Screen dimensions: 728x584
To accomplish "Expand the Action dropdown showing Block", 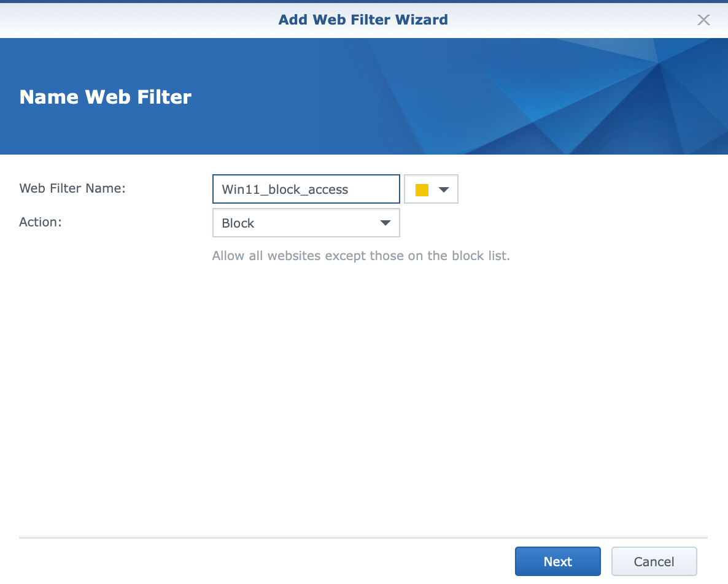I will [306, 223].
